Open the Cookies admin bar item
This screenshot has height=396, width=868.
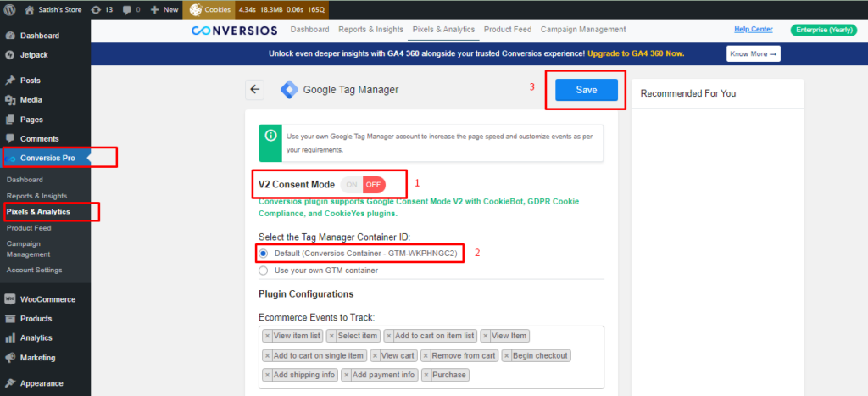click(210, 9)
